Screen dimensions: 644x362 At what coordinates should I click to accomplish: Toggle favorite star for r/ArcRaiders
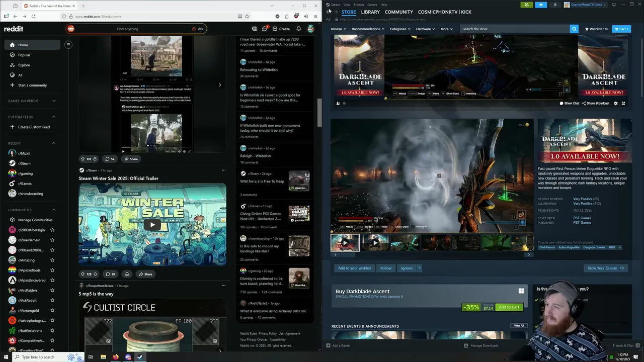click(52, 290)
